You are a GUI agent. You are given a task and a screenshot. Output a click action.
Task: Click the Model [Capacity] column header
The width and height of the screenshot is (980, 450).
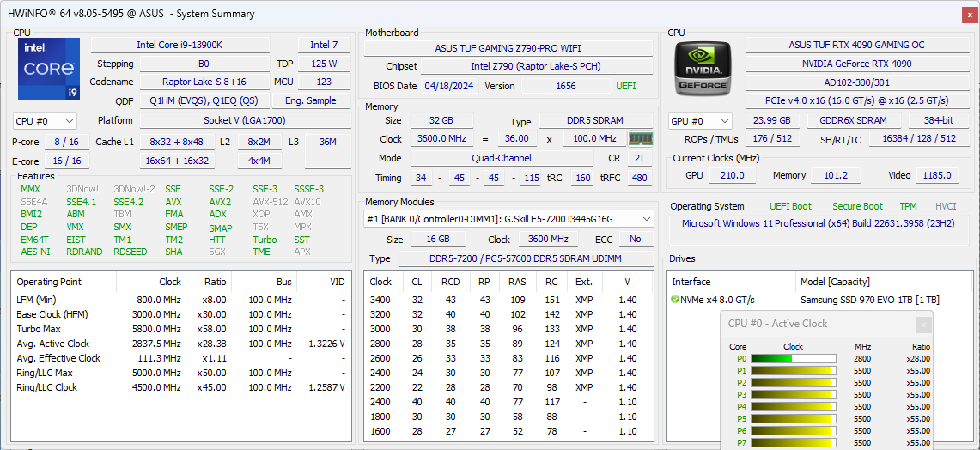click(x=835, y=282)
